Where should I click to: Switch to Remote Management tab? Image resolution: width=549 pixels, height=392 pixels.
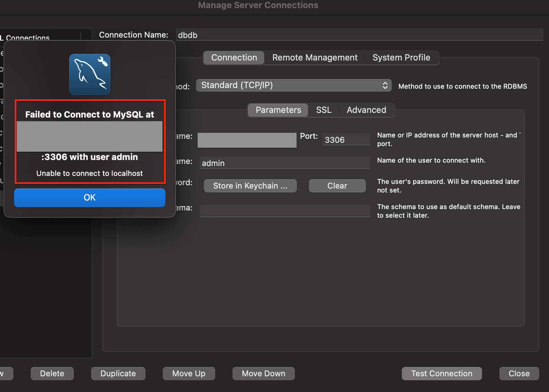click(315, 58)
